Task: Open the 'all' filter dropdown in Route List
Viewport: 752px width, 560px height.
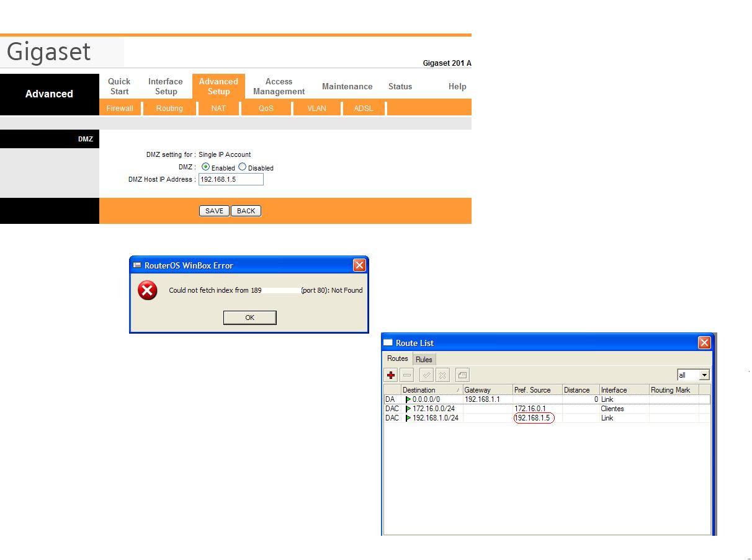Action: pyautogui.click(x=704, y=375)
